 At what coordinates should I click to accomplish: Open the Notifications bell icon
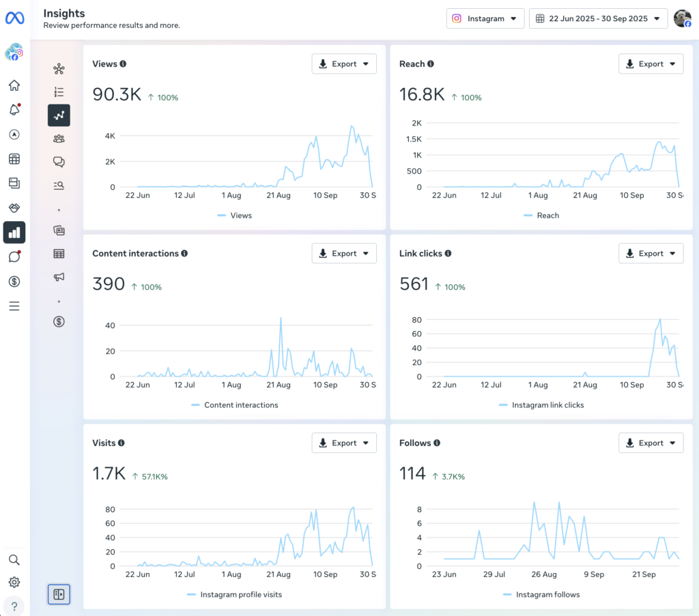(x=14, y=109)
